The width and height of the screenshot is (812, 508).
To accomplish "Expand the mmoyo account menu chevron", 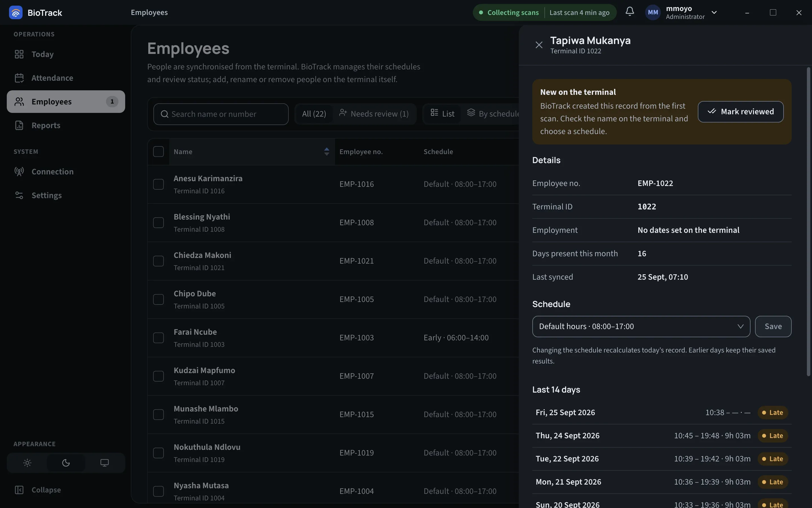I will (x=714, y=12).
